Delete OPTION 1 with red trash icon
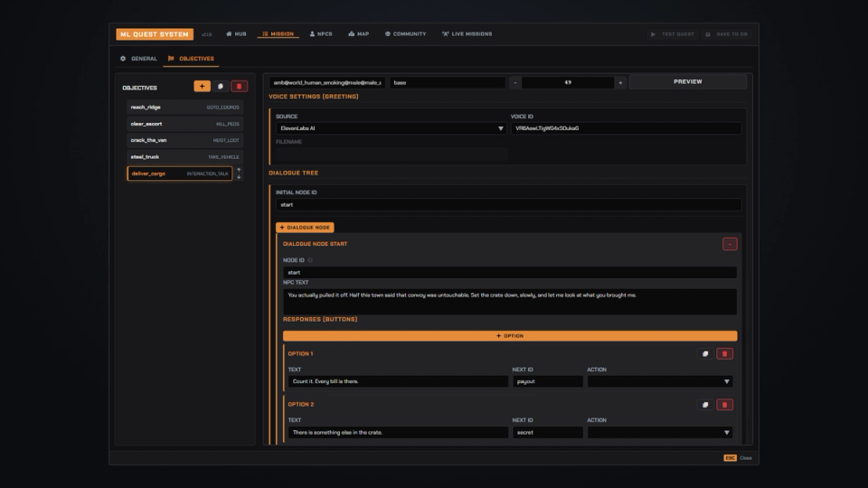868x488 pixels. [x=724, y=354]
